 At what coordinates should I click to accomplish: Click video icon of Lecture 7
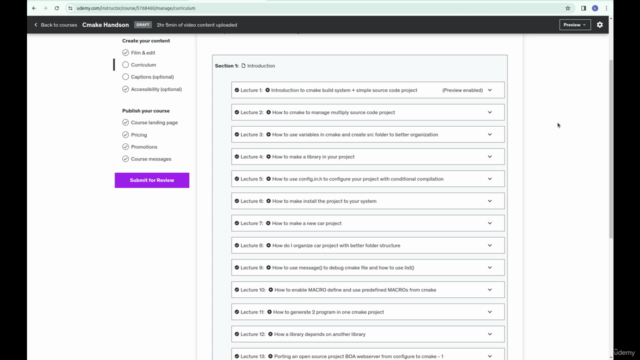tap(268, 223)
